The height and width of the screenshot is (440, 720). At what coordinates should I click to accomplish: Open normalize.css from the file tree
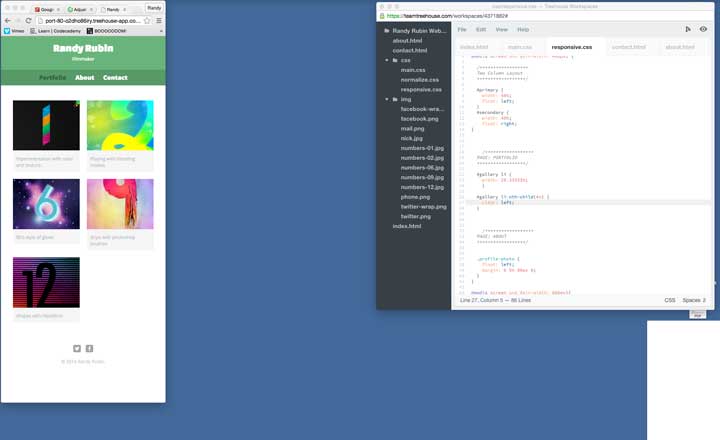pyautogui.click(x=420, y=80)
